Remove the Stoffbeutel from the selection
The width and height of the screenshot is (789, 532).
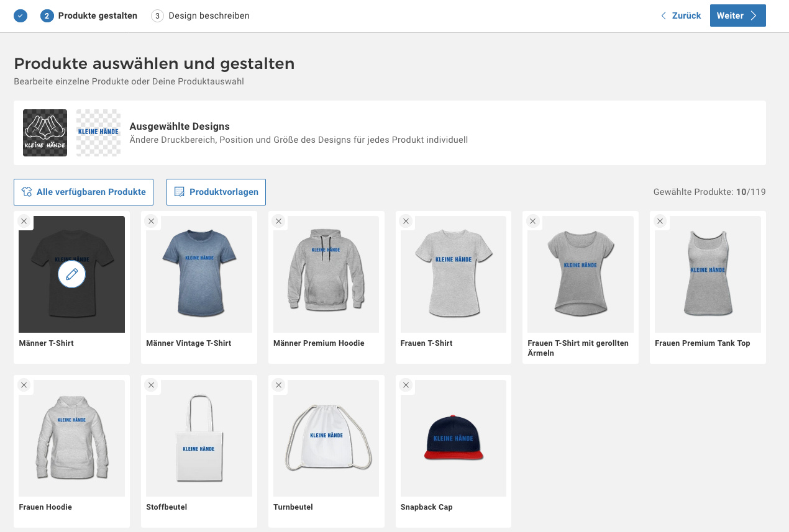point(151,385)
